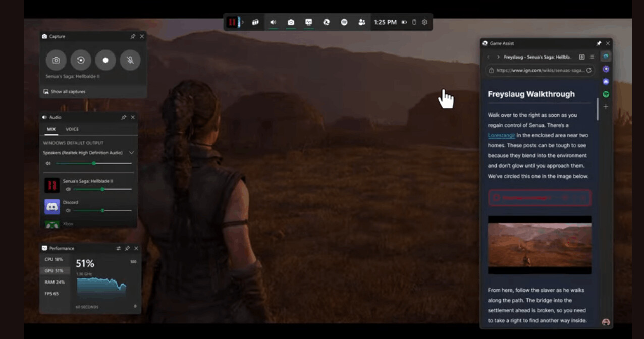Open the Performance widget from the Game Bar
The height and width of the screenshot is (339, 644).
click(308, 22)
